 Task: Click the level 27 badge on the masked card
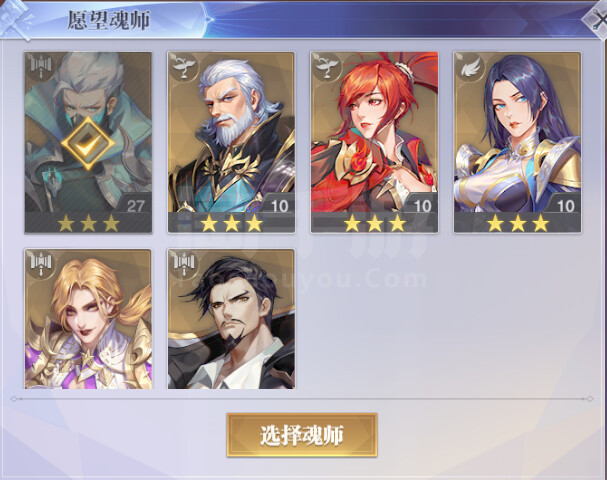click(135, 206)
